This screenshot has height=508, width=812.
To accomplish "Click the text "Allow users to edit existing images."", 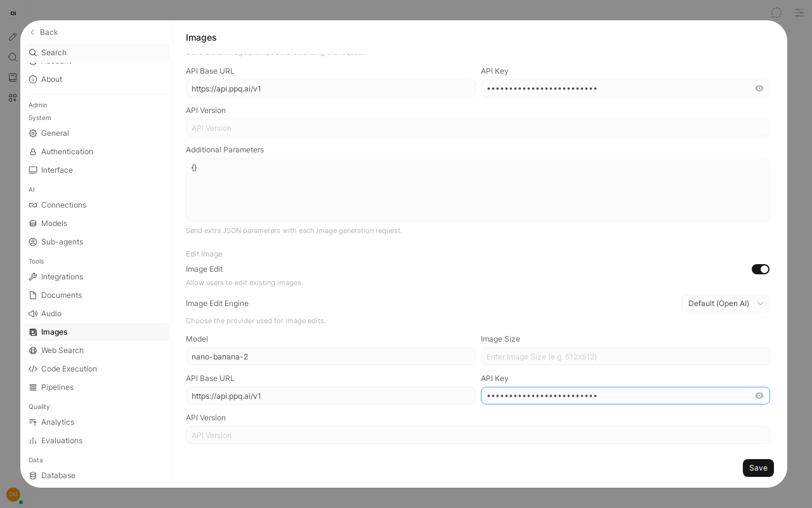I will [244, 283].
